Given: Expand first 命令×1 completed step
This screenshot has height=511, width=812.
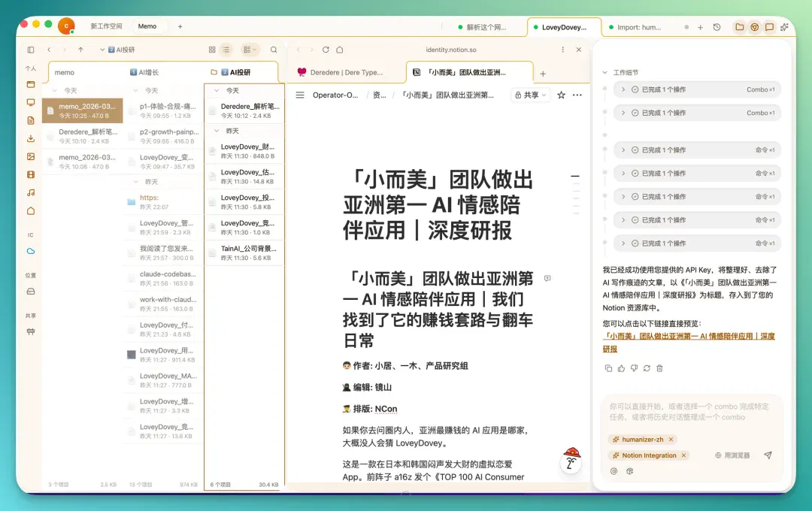Looking at the screenshot, I should pos(697,150).
